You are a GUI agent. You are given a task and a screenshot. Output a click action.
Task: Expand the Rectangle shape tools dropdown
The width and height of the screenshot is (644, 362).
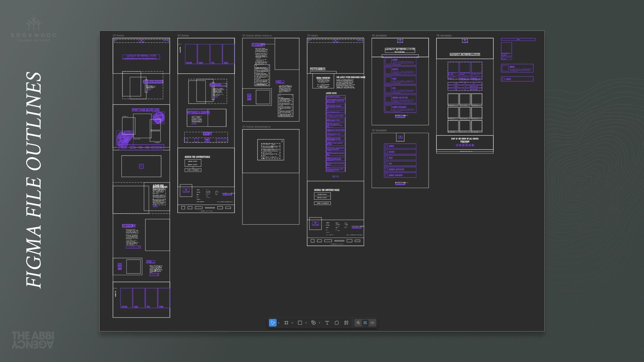[306, 323]
